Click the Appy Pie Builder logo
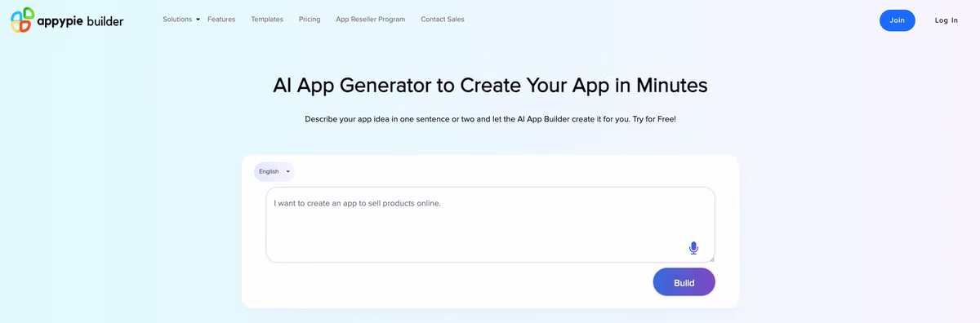 click(67, 20)
